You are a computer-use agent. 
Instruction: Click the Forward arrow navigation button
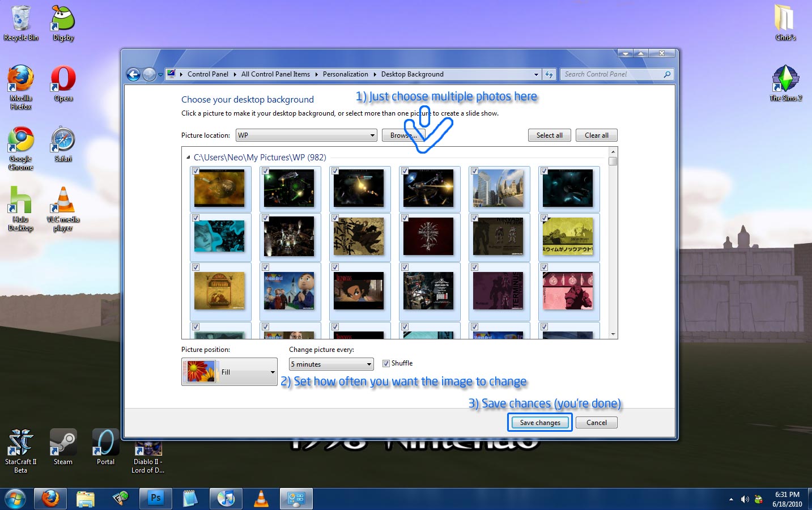pyautogui.click(x=149, y=74)
